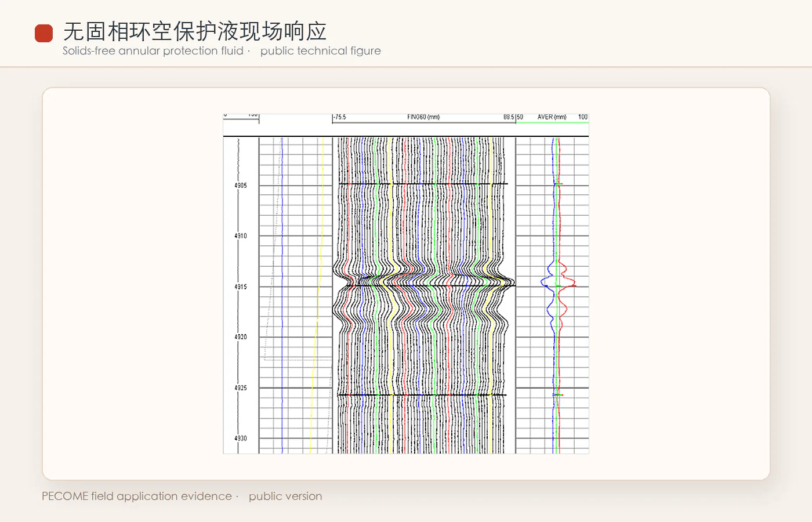Click the footer 'PECOME field application evidence'
This screenshot has width=812, height=522.
pos(137,496)
